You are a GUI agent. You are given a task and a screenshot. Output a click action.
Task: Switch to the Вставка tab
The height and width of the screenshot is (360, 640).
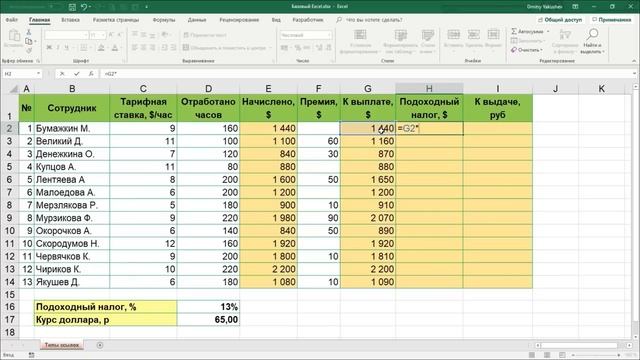click(x=70, y=20)
